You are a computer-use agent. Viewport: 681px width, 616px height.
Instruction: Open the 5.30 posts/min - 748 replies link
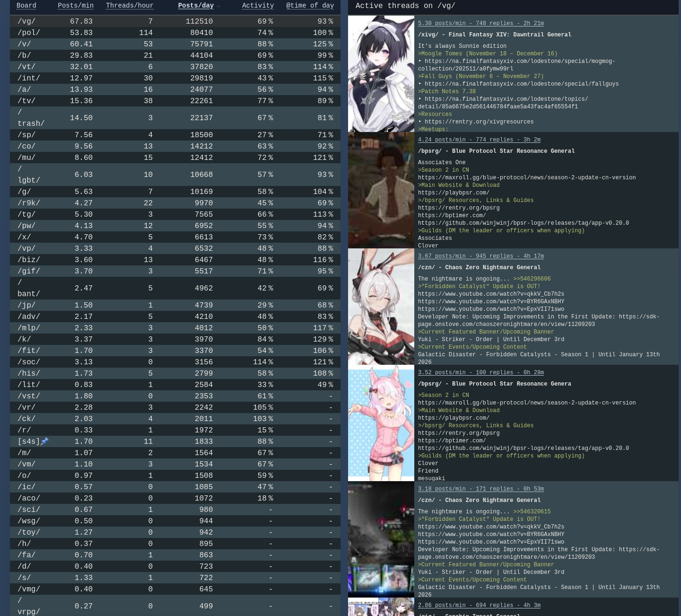click(481, 23)
